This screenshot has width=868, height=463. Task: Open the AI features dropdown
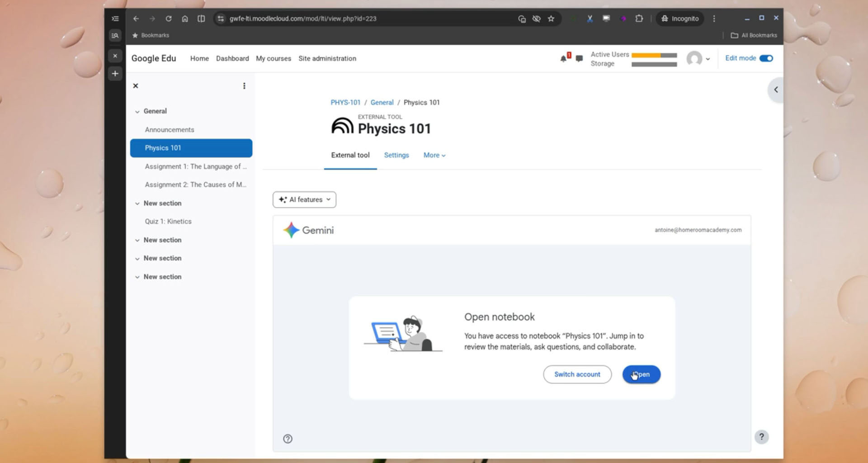click(x=304, y=199)
